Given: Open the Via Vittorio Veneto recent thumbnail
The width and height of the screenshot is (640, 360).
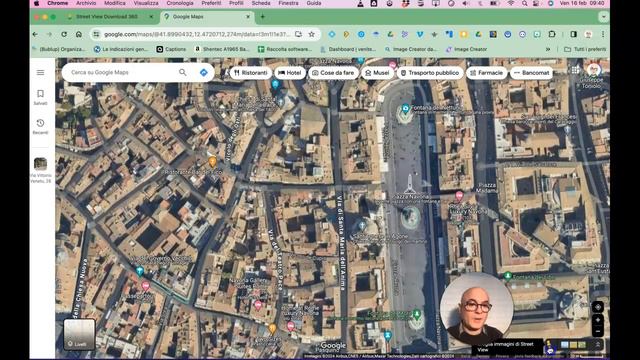Looking at the screenshot, I should point(40,164).
